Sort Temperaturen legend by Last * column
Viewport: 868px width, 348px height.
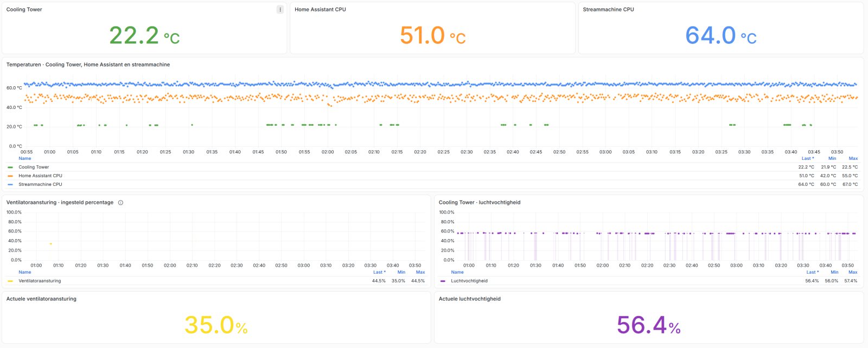(x=808, y=159)
